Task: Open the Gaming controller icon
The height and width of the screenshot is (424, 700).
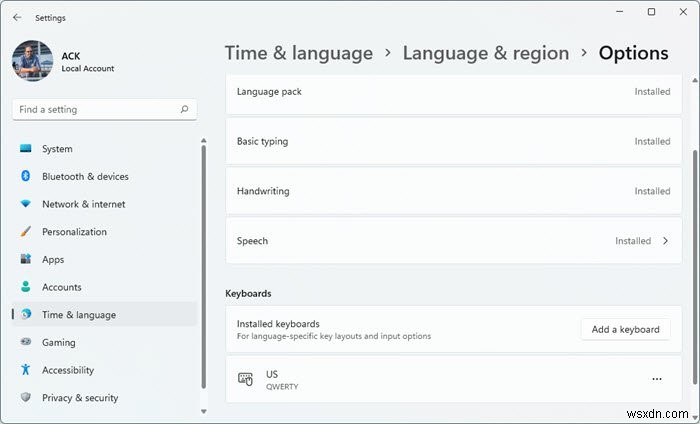Action: [x=26, y=342]
